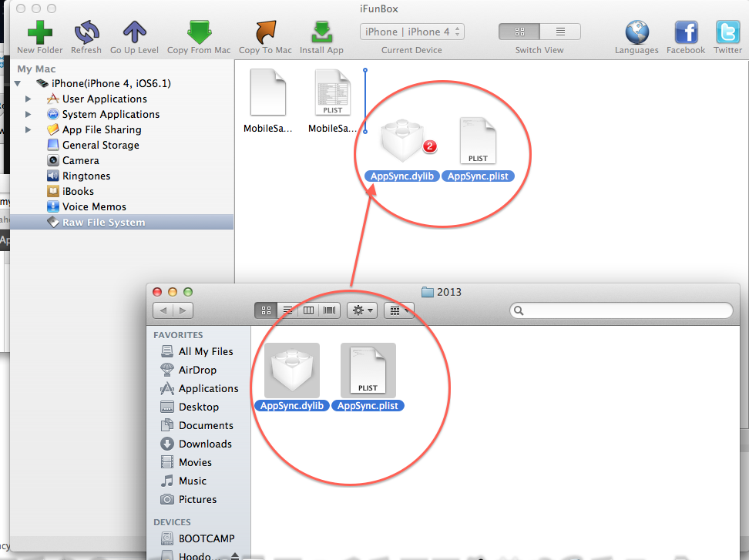
Task: Click the Install App icon
Action: (x=321, y=32)
